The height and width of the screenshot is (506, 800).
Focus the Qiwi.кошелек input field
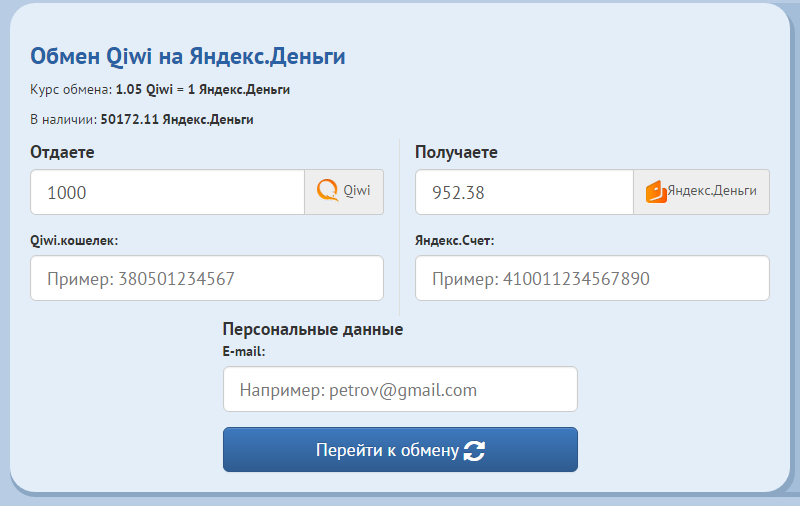pyautogui.click(x=207, y=278)
